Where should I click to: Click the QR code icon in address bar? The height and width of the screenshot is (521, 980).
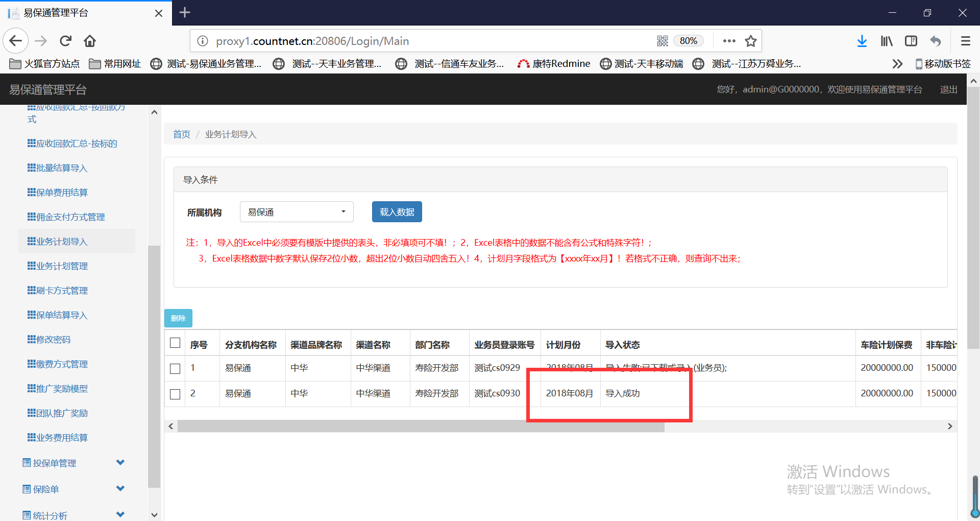pos(662,41)
